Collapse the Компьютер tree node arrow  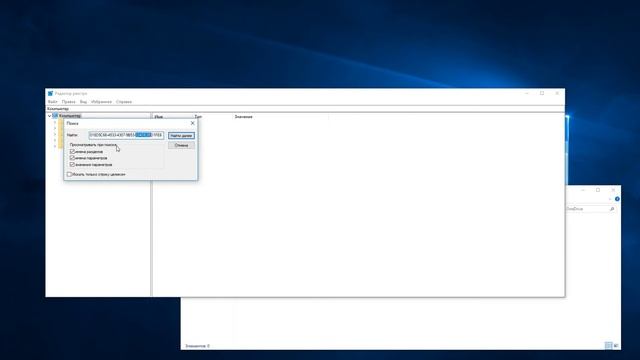[49, 116]
